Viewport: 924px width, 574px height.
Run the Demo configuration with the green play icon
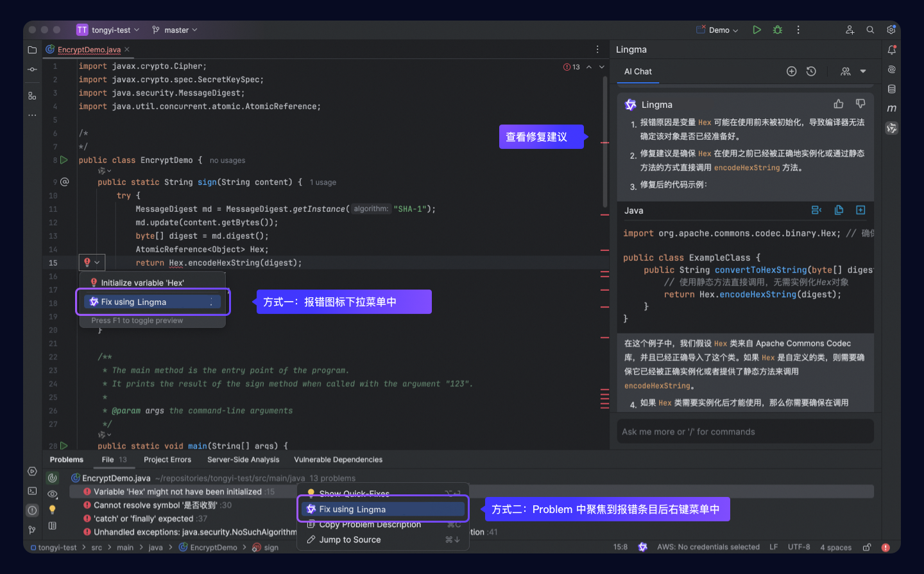(x=757, y=30)
